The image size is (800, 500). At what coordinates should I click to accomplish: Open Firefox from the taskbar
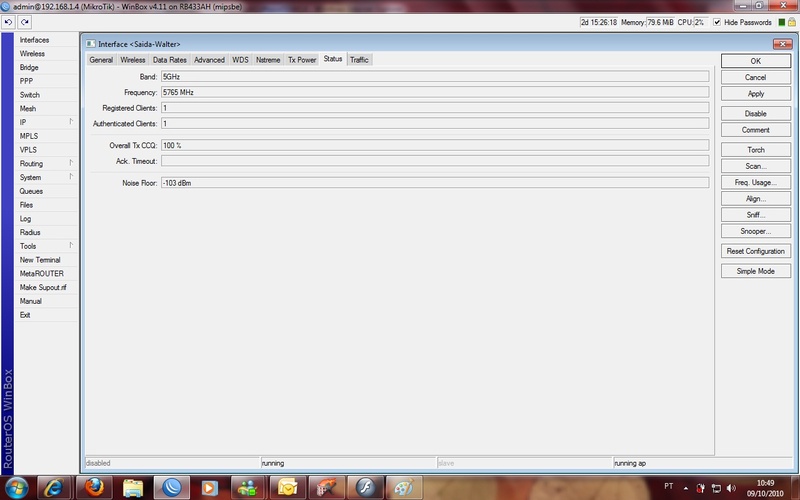(94, 488)
